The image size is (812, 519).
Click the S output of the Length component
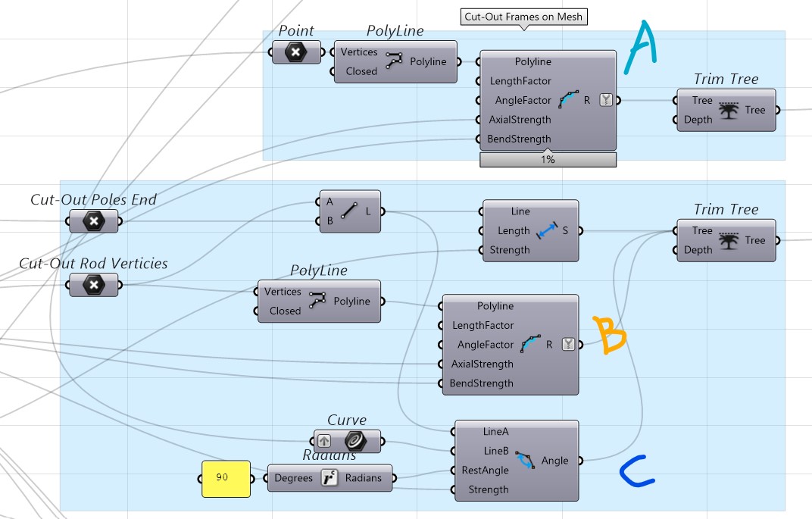click(565, 230)
